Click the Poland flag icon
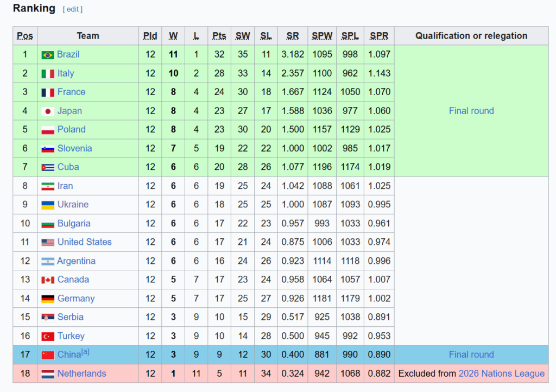556x392 pixels. click(48, 130)
